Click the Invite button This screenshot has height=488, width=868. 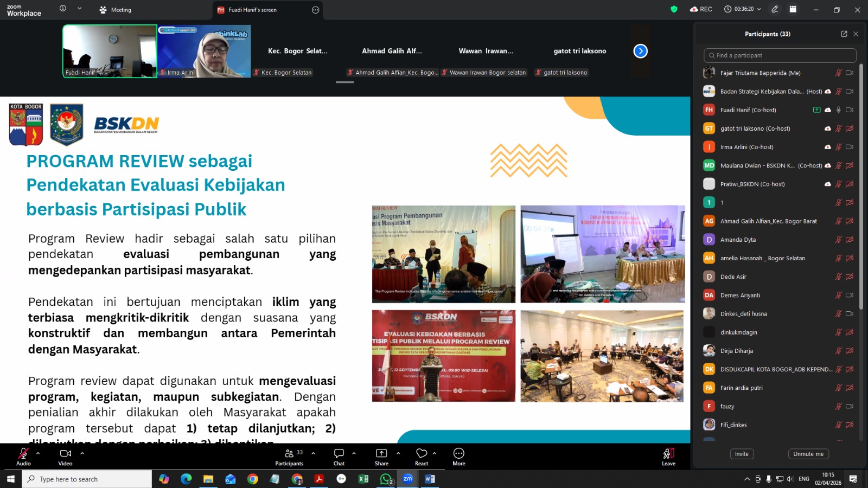coord(742,454)
